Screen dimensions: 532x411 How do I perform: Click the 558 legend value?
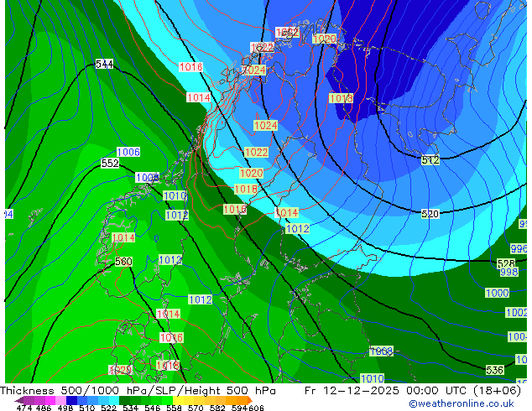point(174,408)
